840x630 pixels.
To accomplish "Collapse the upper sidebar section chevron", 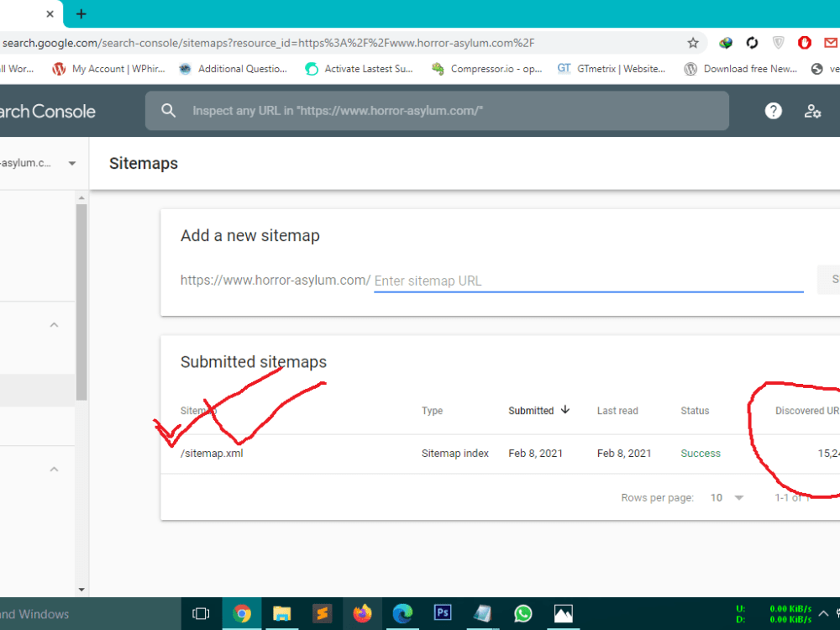I will coord(54,325).
